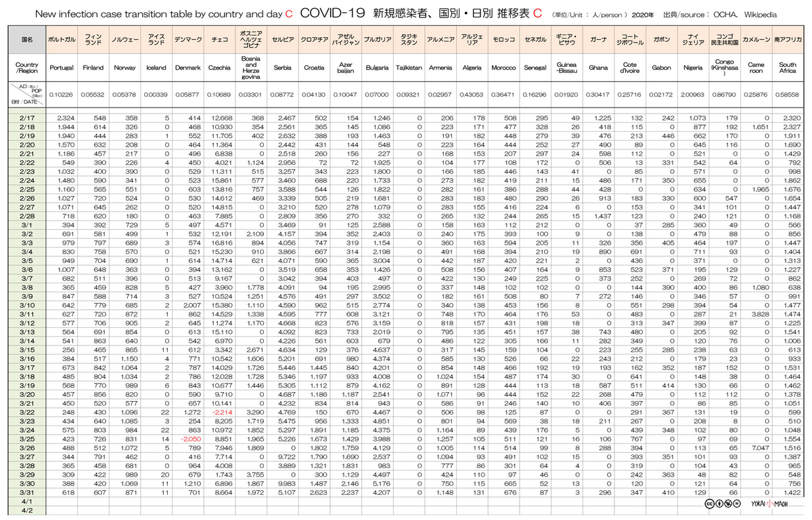The width and height of the screenshot is (812, 520).
Task: Select the Portugal column header
Action: tap(62, 68)
